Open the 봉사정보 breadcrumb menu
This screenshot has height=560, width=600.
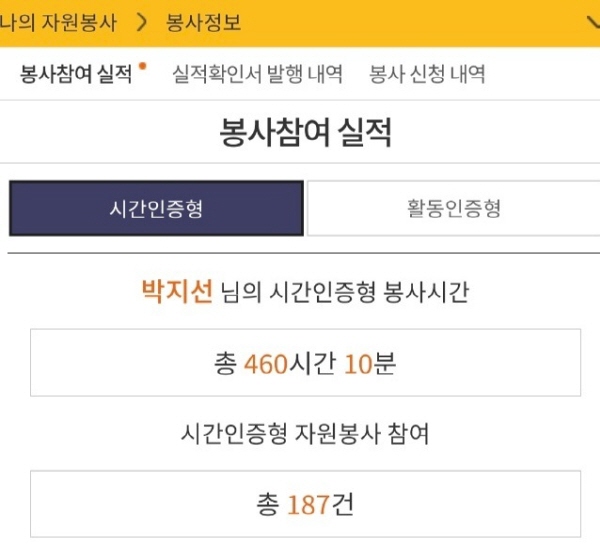pos(203,22)
